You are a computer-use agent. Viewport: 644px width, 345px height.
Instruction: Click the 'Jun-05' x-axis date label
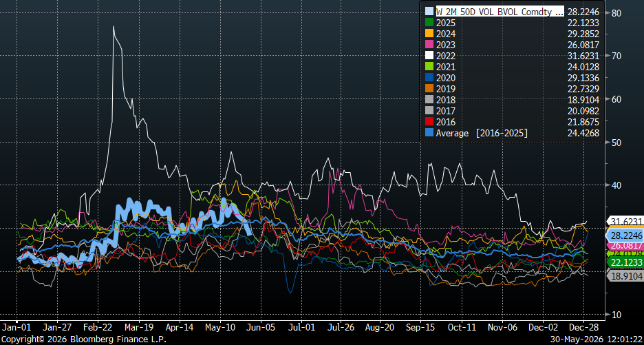(x=261, y=328)
